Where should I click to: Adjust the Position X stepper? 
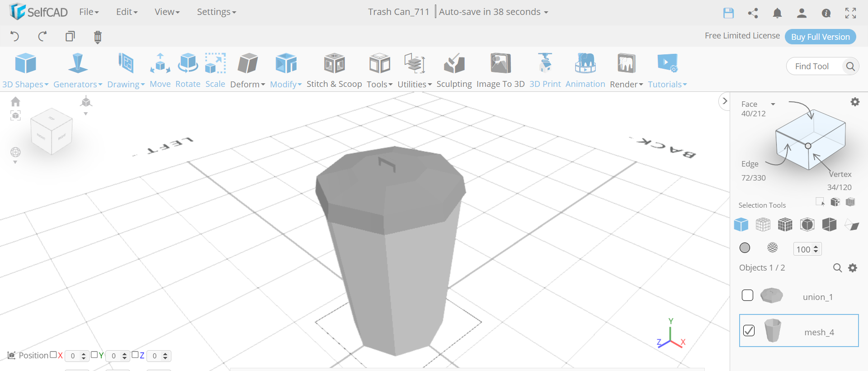click(84, 356)
